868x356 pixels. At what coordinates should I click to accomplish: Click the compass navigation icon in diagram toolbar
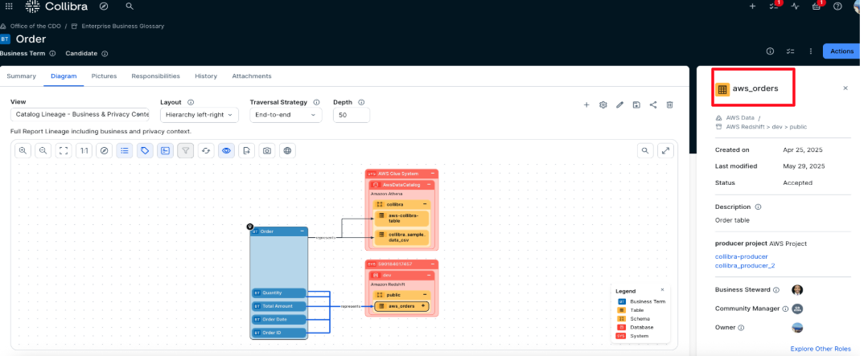point(104,149)
